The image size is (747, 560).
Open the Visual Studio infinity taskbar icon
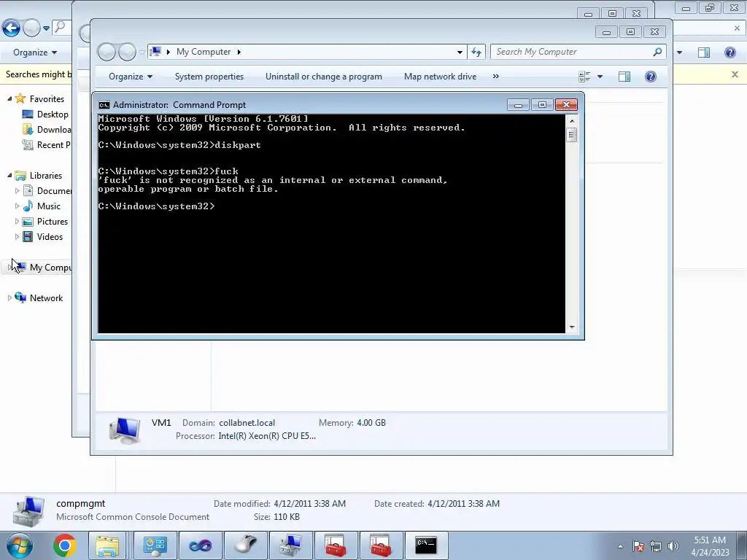200,545
